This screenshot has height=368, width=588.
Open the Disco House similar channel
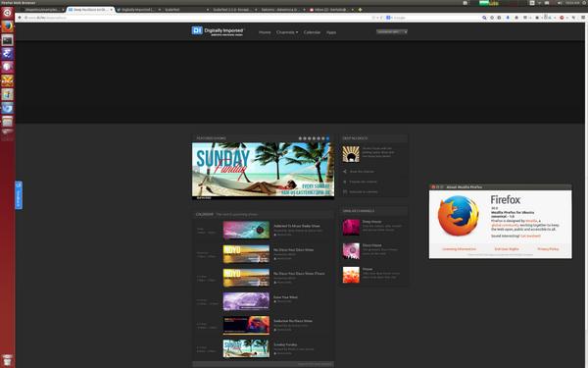tap(371, 245)
